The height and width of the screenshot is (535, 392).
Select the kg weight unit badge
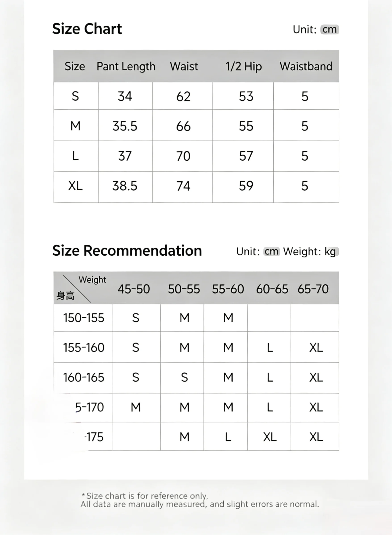pyautogui.click(x=331, y=252)
